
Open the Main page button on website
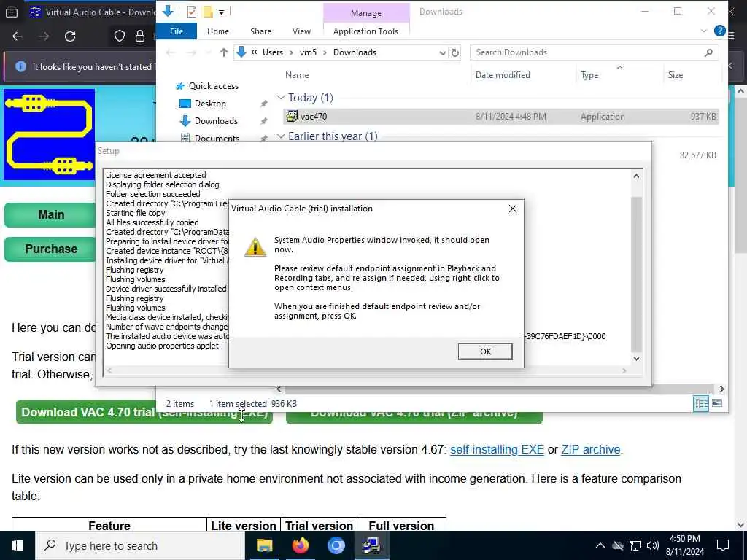click(50, 215)
